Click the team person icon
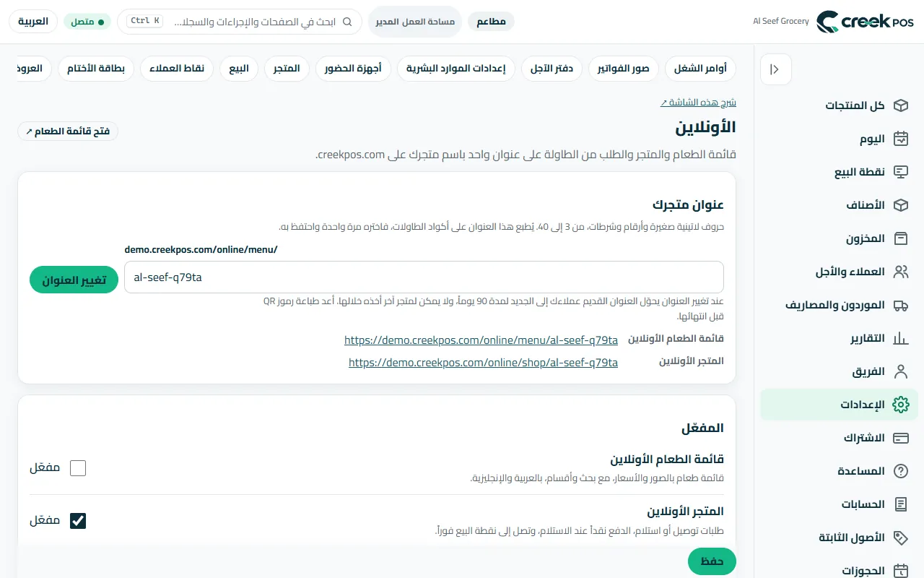 pos(900,371)
